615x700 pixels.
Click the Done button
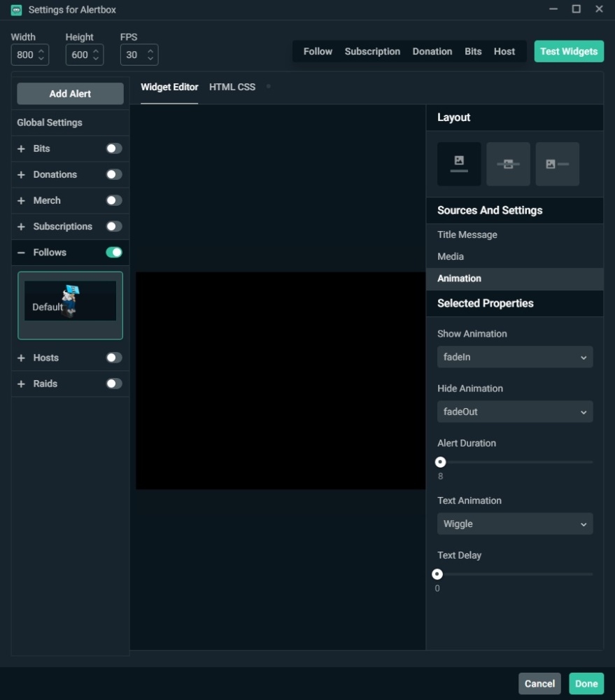[586, 683]
